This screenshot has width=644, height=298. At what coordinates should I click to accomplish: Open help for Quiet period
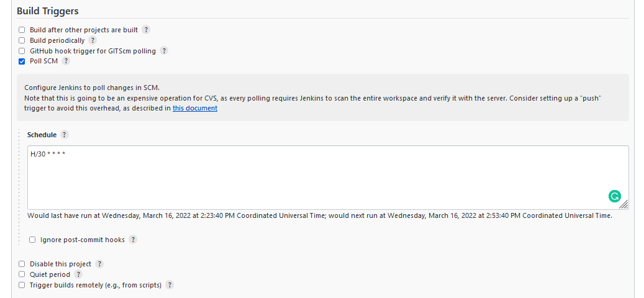(x=78, y=274)
